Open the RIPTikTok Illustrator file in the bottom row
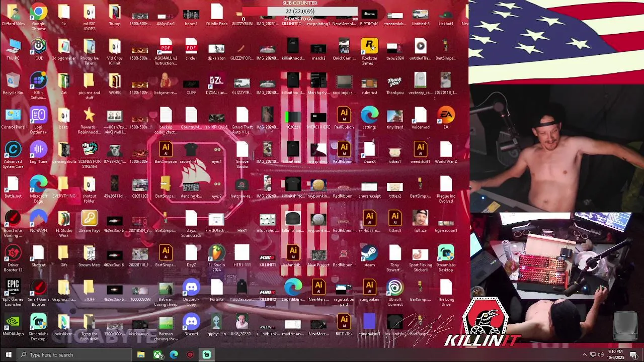 pos(344,322)
